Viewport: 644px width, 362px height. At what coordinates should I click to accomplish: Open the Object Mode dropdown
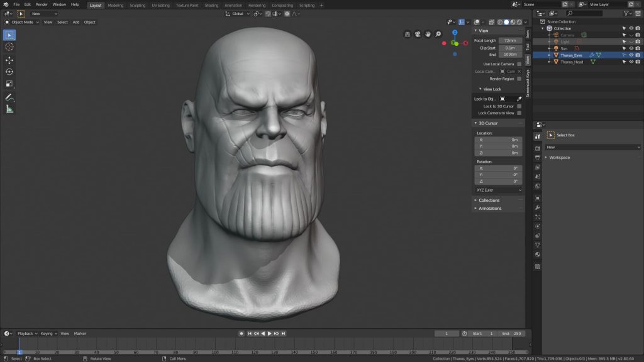click(x=22, y=22)
